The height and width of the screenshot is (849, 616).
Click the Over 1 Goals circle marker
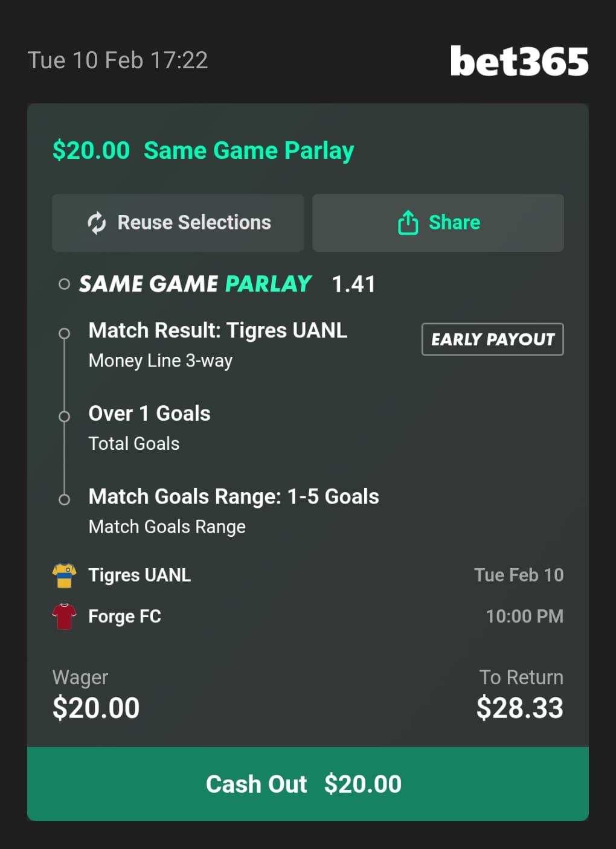tap(64, 417)
